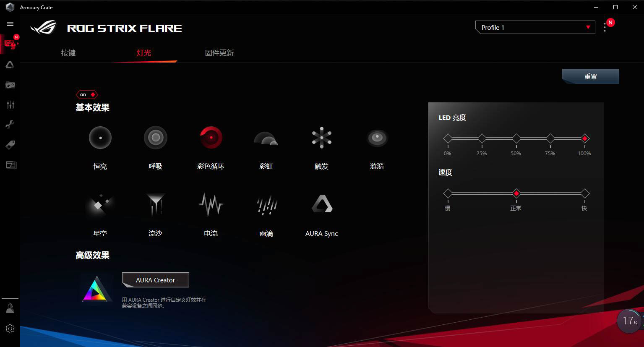
Task: Switch to the 固件更新 tab
Action: point(219,53)
